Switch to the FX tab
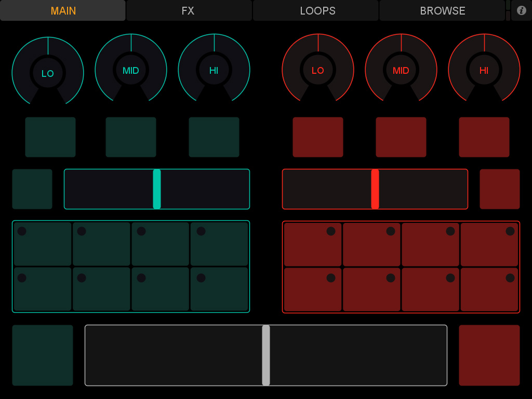 point(189,10)
